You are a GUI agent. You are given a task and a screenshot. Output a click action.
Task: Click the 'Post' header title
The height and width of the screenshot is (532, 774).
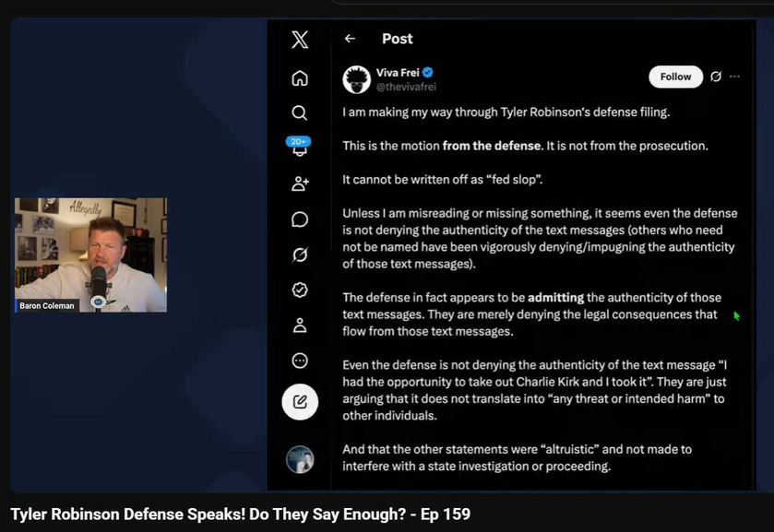pos(397,39)
